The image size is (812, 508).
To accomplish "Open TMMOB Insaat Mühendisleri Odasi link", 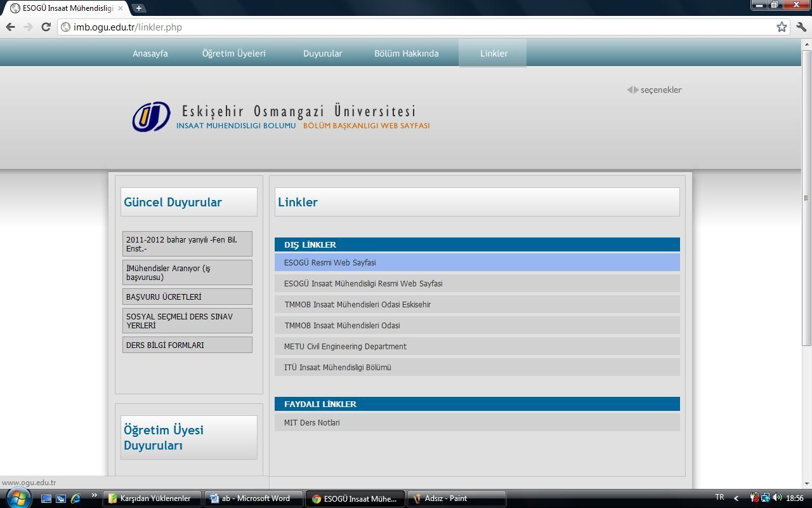I will (x=477, y=325).
